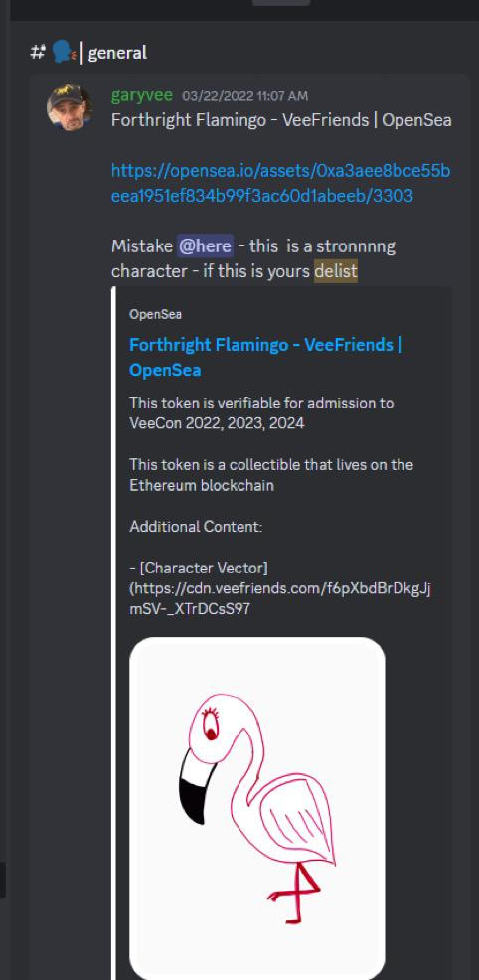This screenshot has width=479, height=980.
Task: Click the Ethereum blockchain text
Action: click(202, 485)
